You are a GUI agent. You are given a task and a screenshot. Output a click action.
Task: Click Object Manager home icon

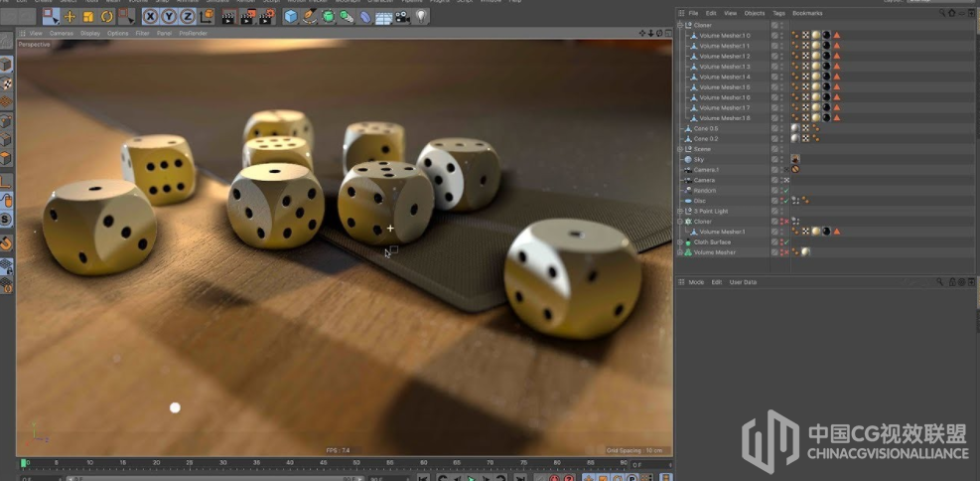(x=952, y=13)
